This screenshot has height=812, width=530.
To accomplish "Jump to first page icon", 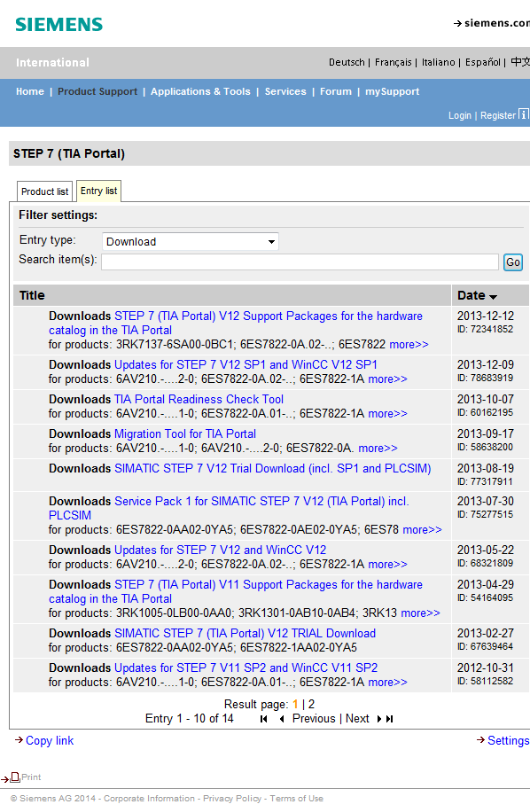I will (x=264, y=719).
